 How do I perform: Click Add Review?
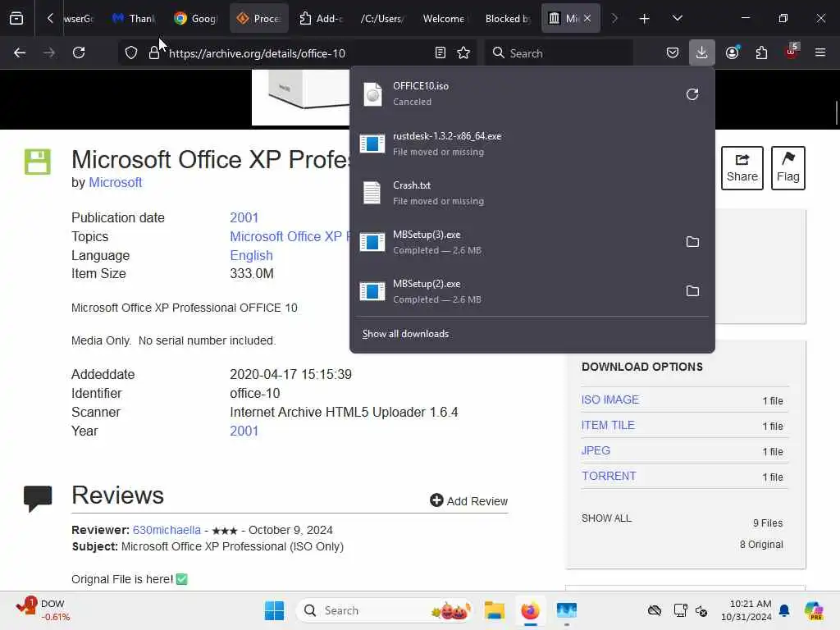tap(468, 501)
